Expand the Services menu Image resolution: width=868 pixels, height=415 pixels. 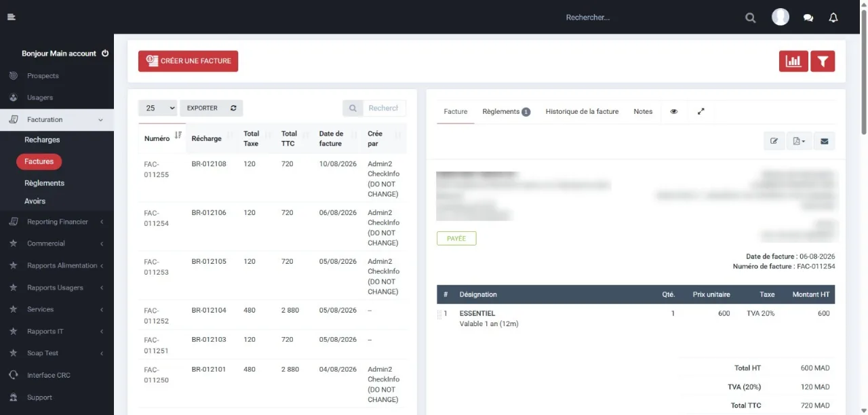coord(57,309)
